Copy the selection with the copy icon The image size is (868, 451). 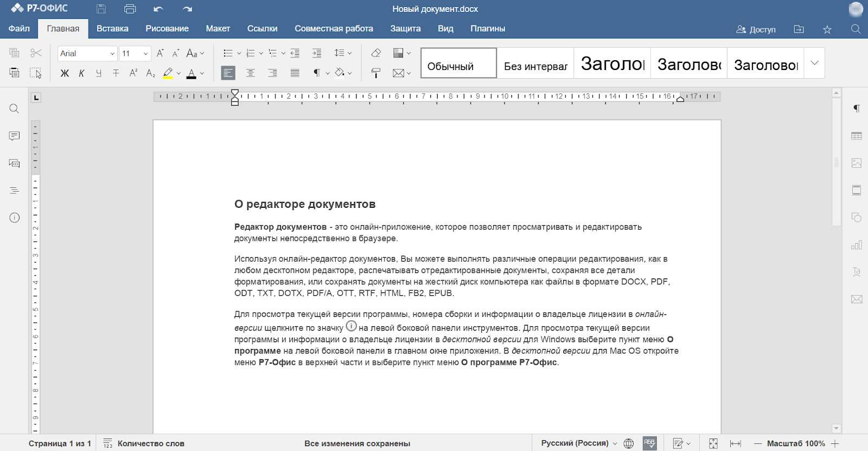point(15,53)
